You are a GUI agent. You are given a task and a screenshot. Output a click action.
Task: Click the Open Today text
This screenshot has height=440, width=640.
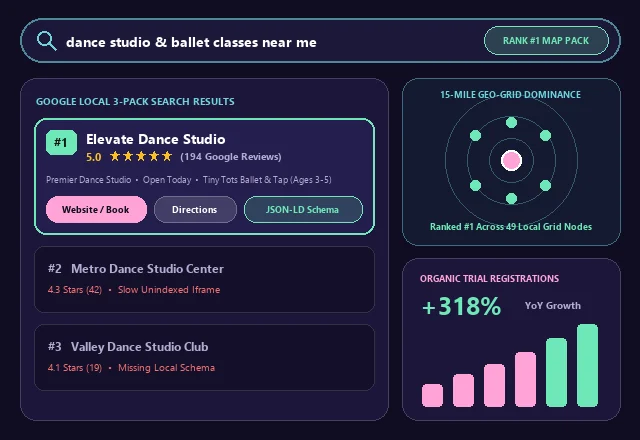click(x=167, y=180)
